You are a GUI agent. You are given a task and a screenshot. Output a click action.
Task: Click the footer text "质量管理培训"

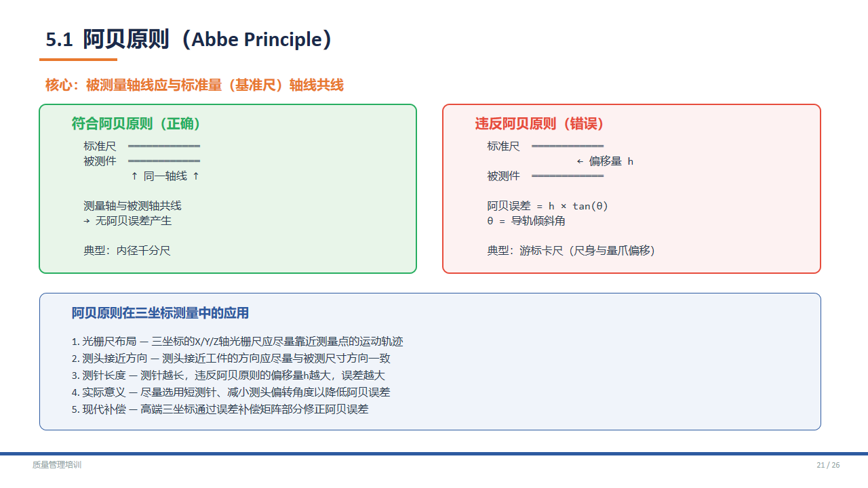57,465
